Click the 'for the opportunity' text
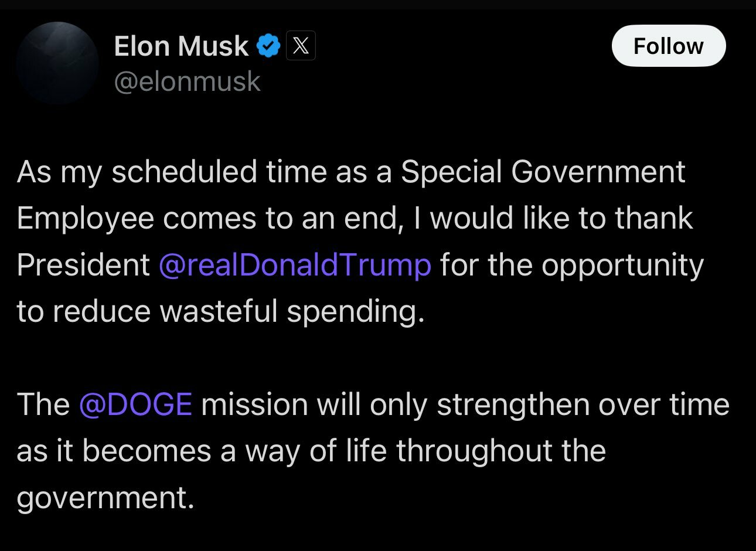This screenshot has width=756, height=551. (572, 266)
